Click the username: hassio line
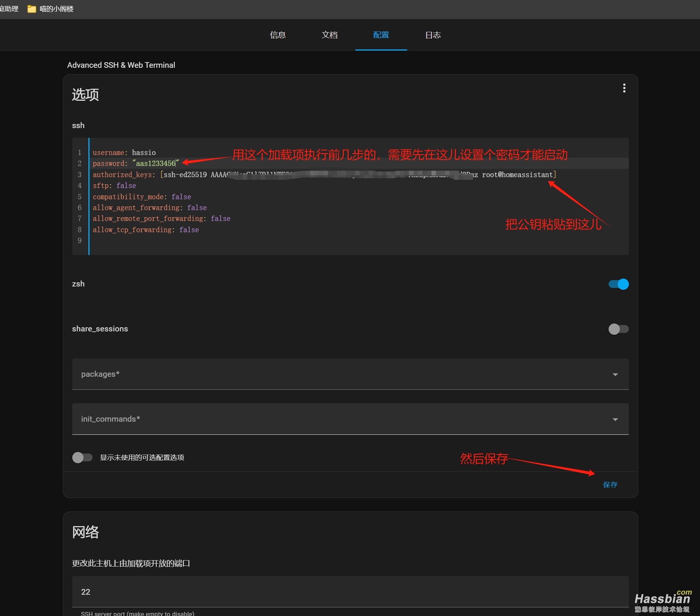This screenshot has width=700, height=616. (x=124, y=152)
